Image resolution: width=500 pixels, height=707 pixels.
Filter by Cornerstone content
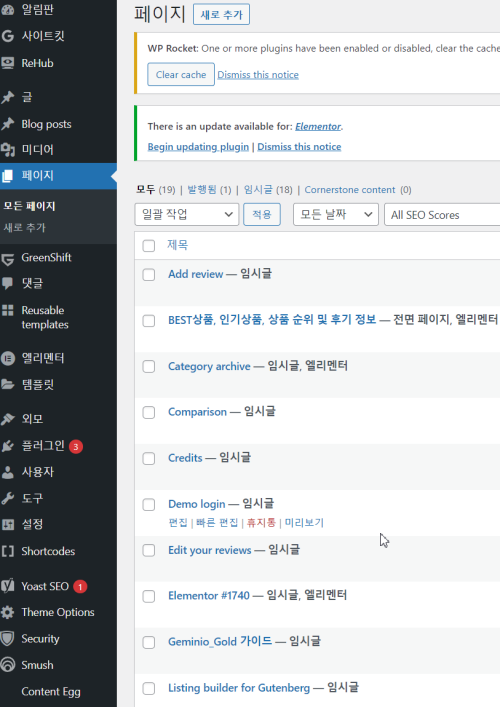350,190
